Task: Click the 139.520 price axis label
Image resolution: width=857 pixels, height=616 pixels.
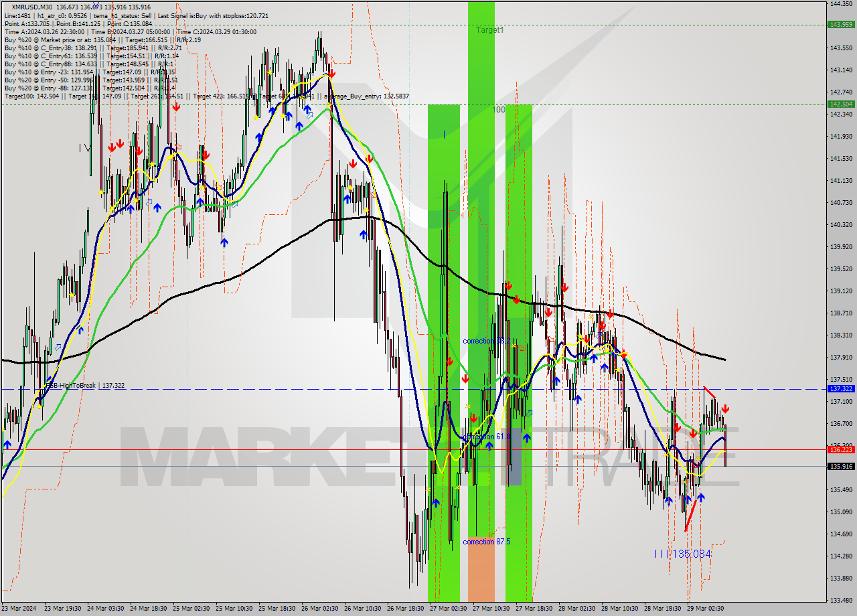Action: pyautogui.click(x=841, y=268)
